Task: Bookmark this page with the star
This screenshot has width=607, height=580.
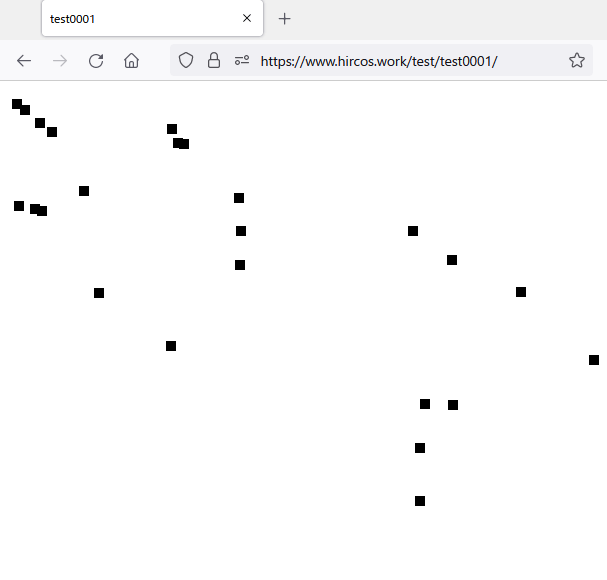Action: pyautogui.click(x=576, y=61)
